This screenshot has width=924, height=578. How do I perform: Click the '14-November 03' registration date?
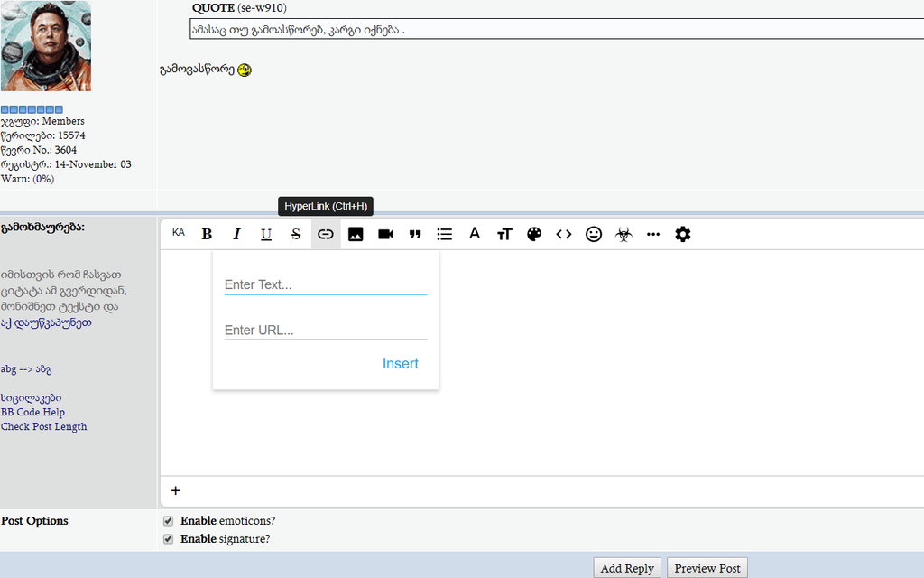tap(93, 164)
